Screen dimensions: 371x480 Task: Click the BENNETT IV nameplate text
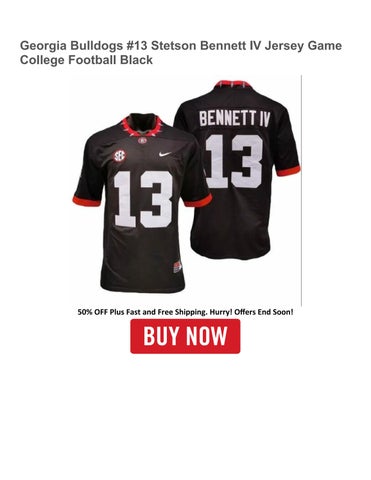pos(234,119)
